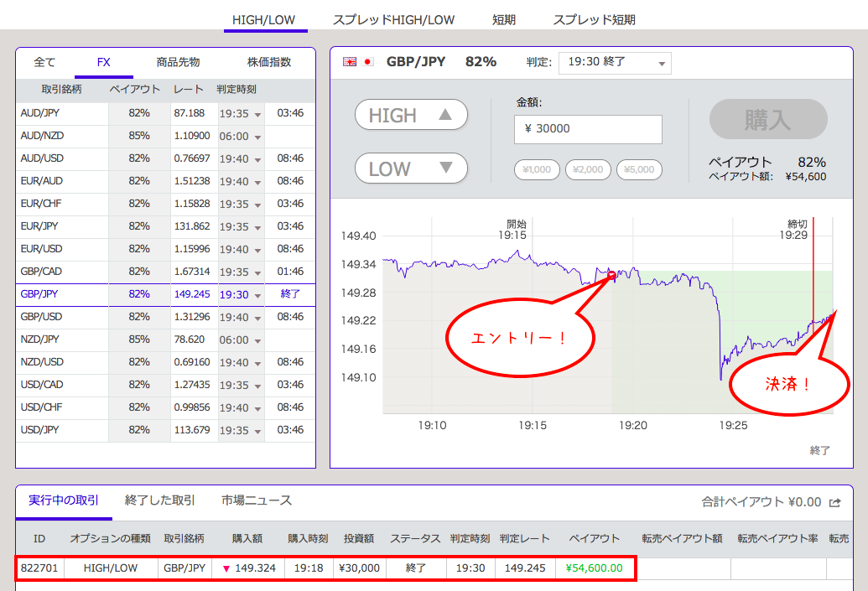The height and width of the screenshot is (591, 868).
Task: Click the 購入 purchase button
Action: click(x=767, y=119)
